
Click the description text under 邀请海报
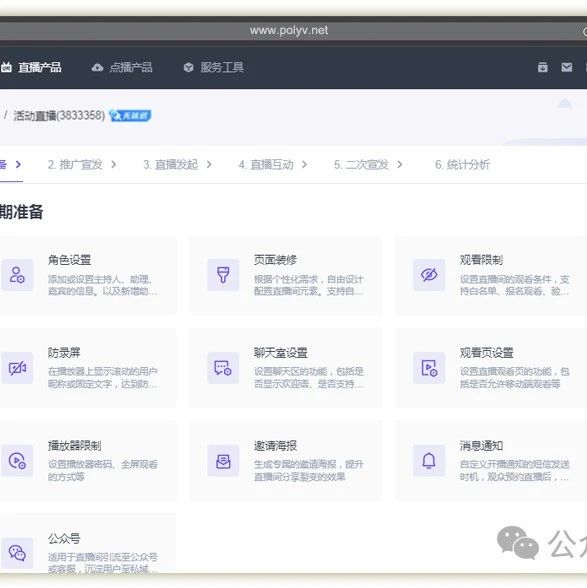point(309,471)
